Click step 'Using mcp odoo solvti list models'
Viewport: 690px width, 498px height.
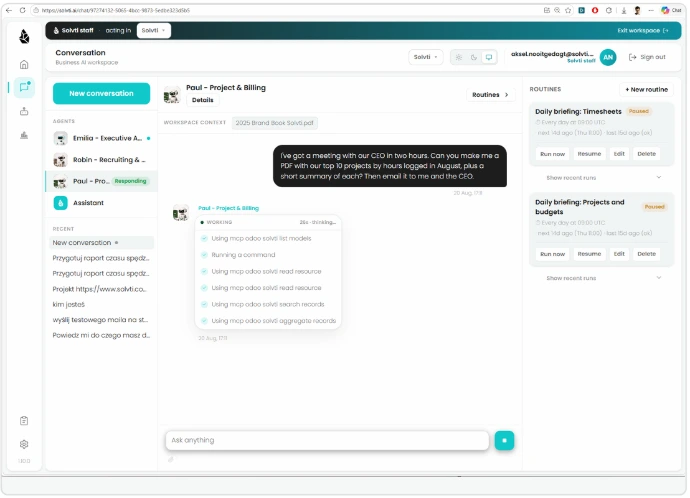click(261, 238)
